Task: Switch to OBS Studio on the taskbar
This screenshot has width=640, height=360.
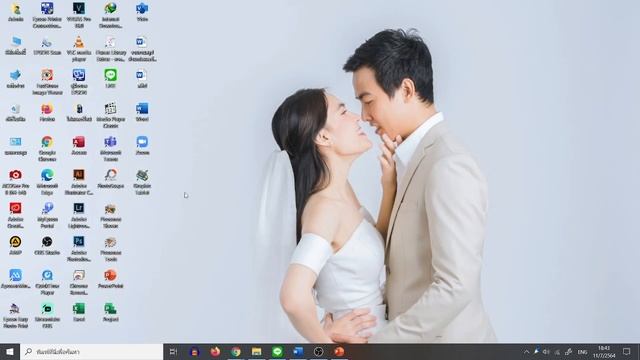Action: [x=319, y=351]
